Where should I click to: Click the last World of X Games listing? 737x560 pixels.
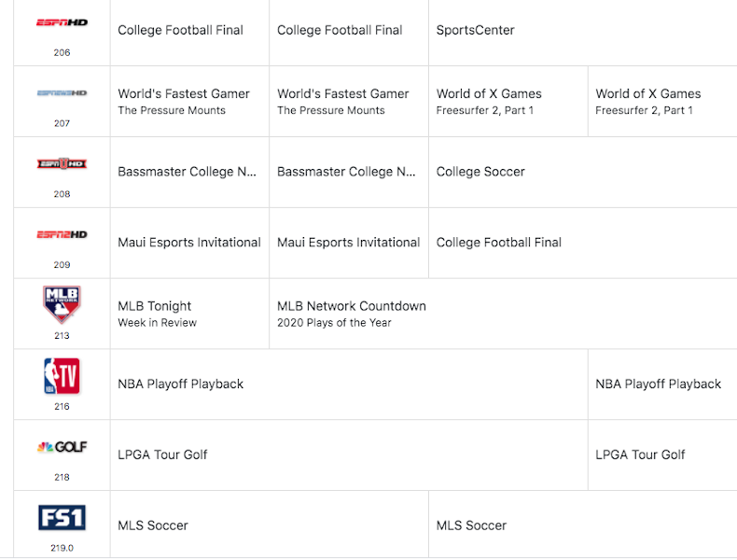tap(648, 101)
